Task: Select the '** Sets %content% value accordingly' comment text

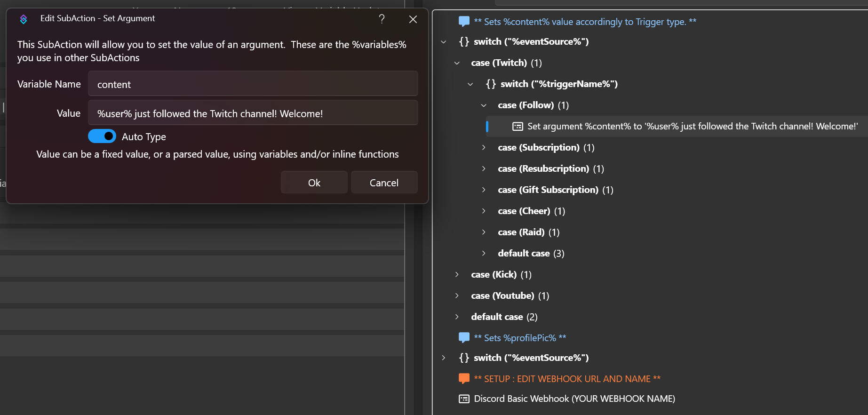Action: (585, 22)
